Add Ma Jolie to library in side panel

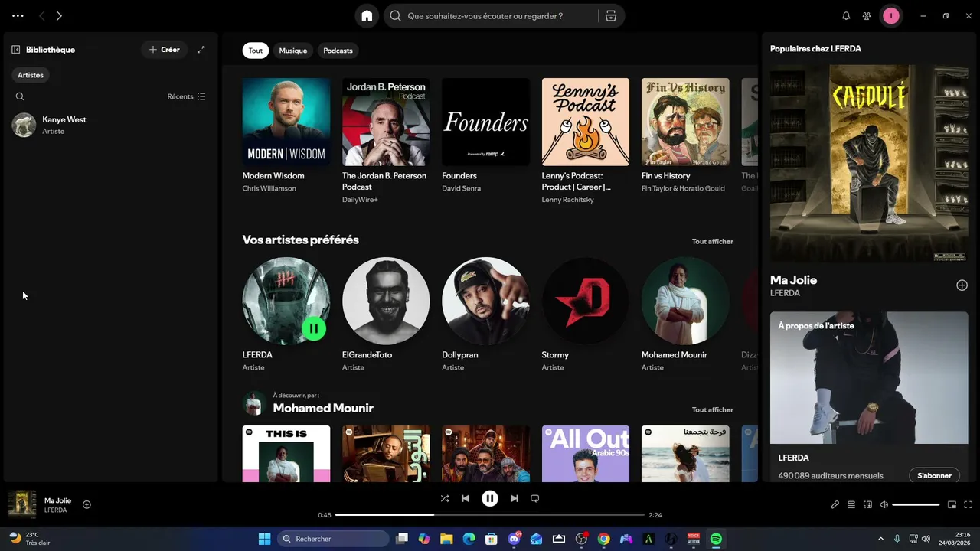click(962, 285)
